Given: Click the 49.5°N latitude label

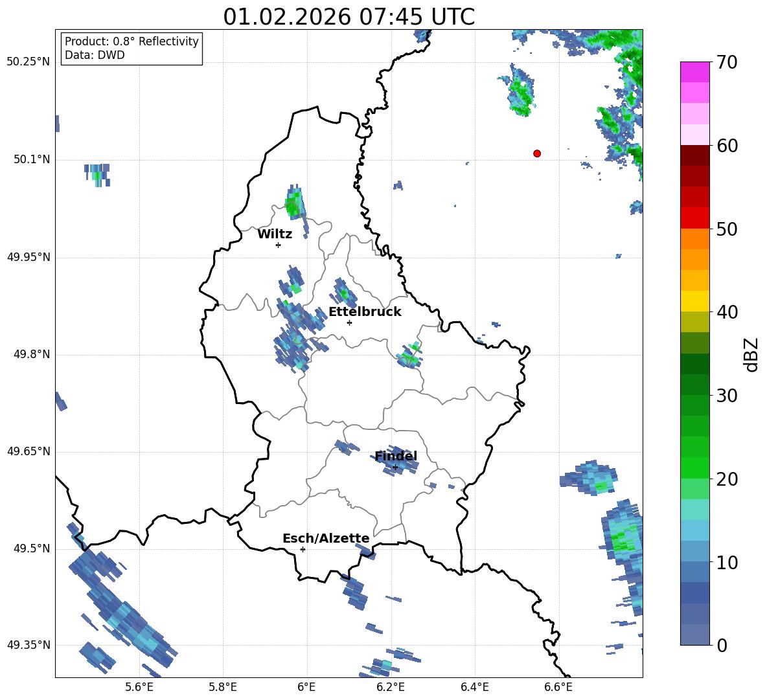Looking at the screenshot, I should point(31,548).
